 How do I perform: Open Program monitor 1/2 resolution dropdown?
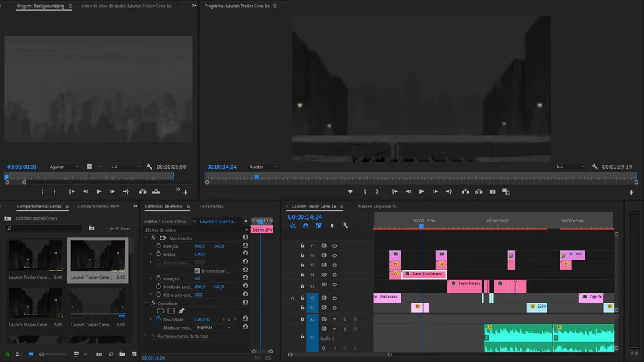570,167
